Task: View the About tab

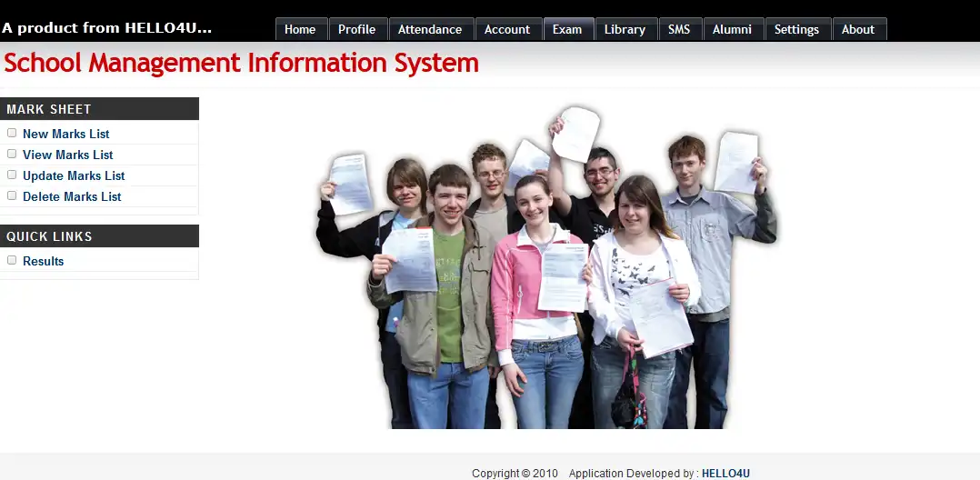Action: [858, 29]
